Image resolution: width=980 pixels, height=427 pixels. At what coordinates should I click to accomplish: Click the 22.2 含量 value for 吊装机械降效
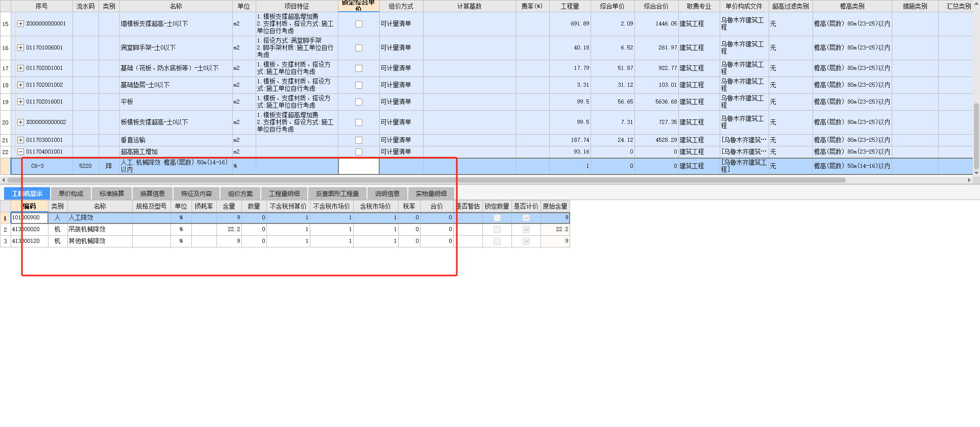[229, 230]
